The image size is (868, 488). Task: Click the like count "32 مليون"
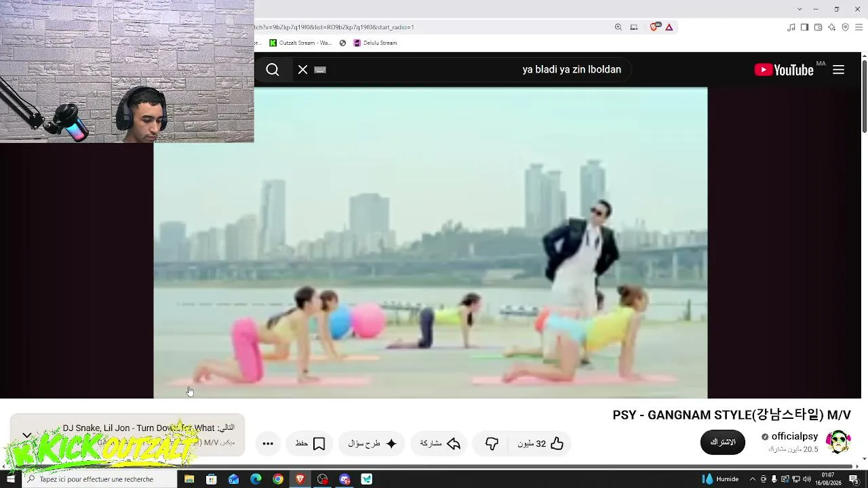point(532,444)
